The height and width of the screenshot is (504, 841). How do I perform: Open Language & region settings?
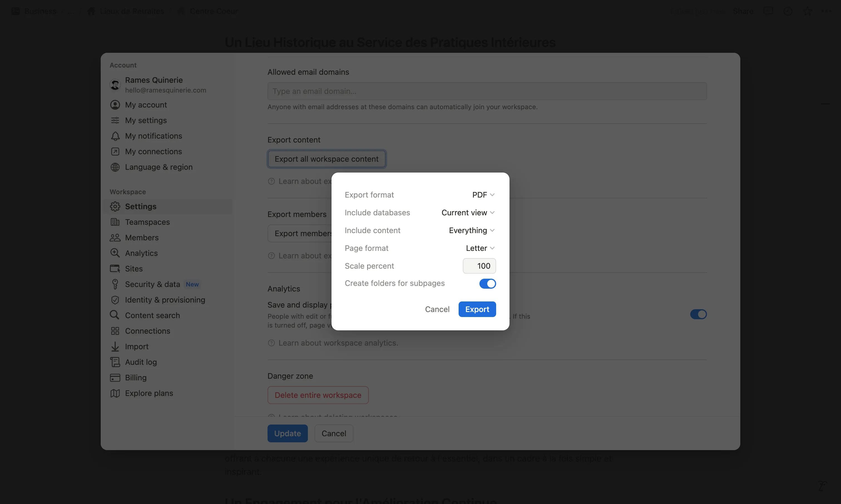pos(168,167)
